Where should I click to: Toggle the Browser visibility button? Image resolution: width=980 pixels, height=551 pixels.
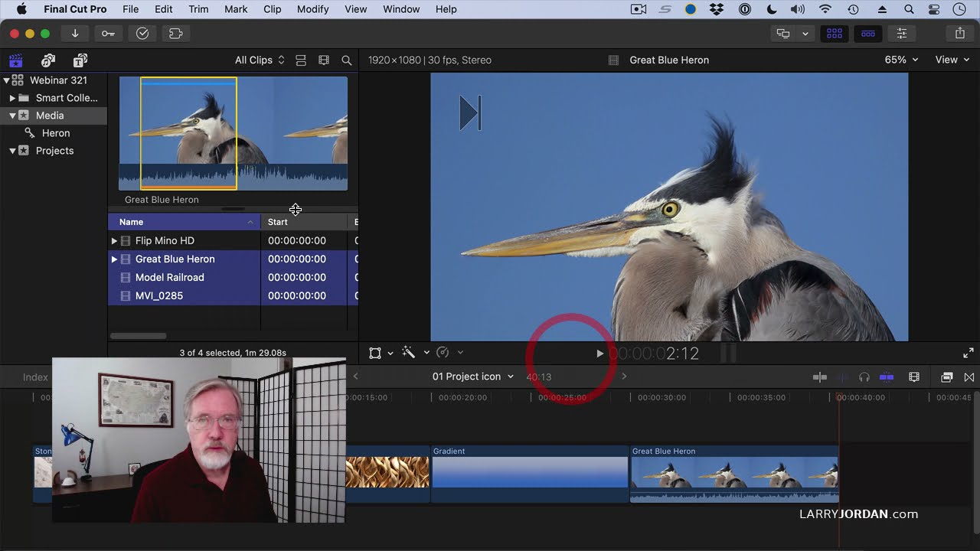(x=835, y=34)
